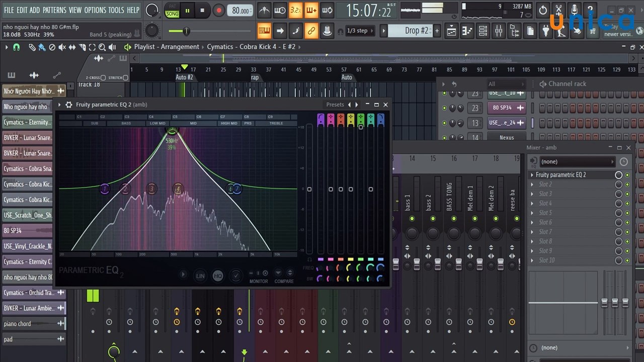Select the Playlist zoom tool

(102, 47)
